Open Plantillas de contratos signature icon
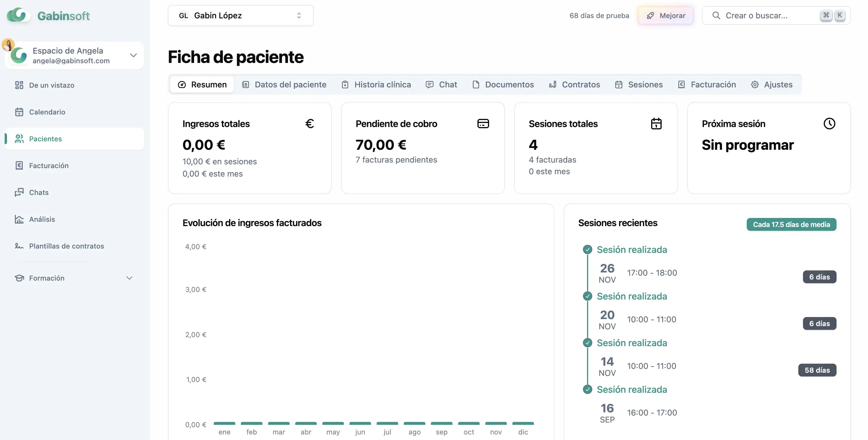Image resolution: width=868 pixels, height=440 pixels. (19, 246)
